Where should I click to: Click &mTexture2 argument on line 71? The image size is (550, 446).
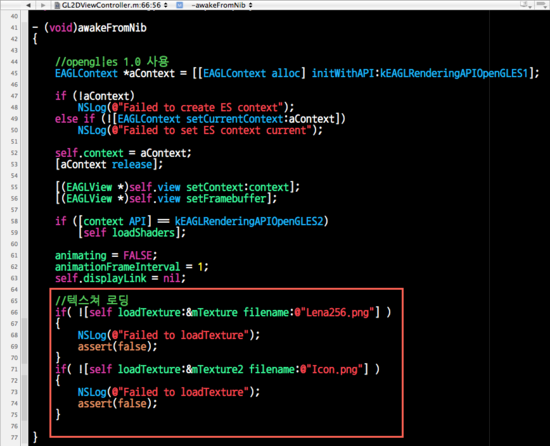pyautogui.click(x=215, y=369)
